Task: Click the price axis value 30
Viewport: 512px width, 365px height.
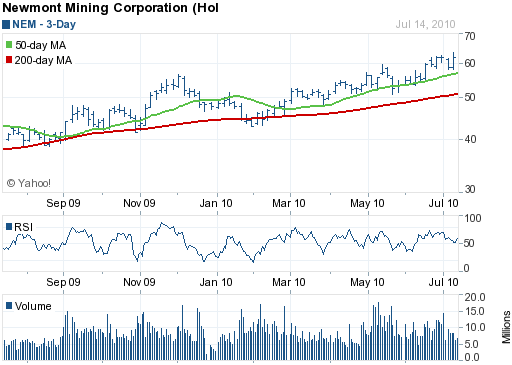Action: pyautogui.click(x=470, y=189)
